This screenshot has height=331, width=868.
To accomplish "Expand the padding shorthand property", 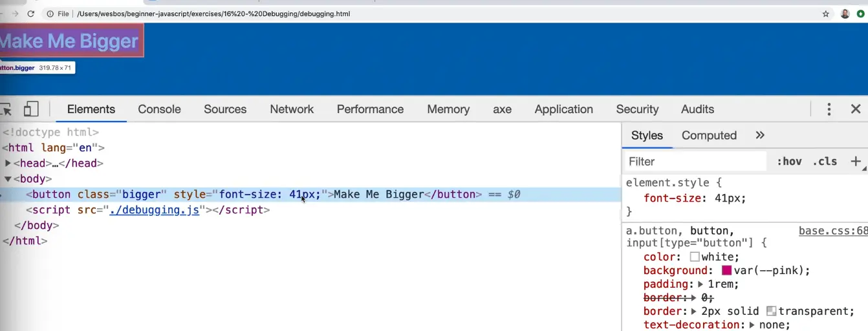I will (x=700, y=284).
